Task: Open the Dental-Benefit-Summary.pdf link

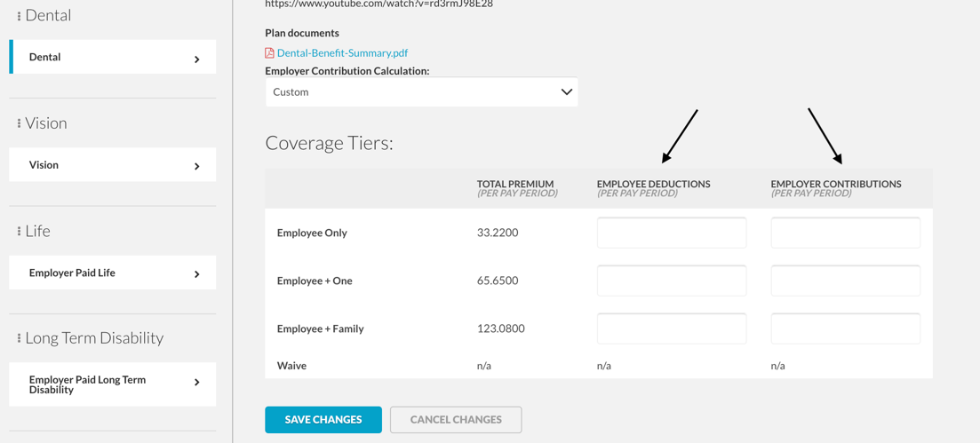Action: (342, 53)
